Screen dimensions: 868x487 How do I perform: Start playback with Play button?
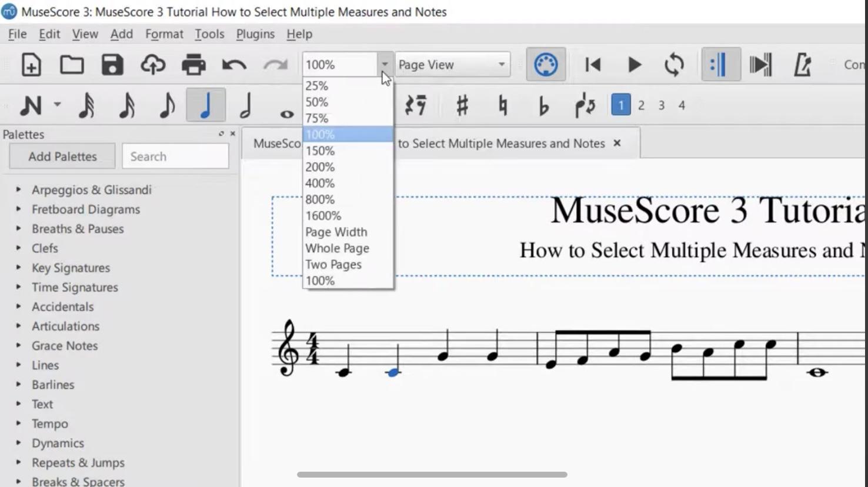tap(634, 65)
